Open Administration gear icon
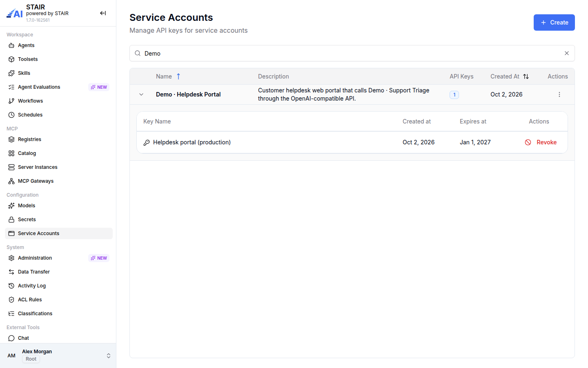 [11, 258]
